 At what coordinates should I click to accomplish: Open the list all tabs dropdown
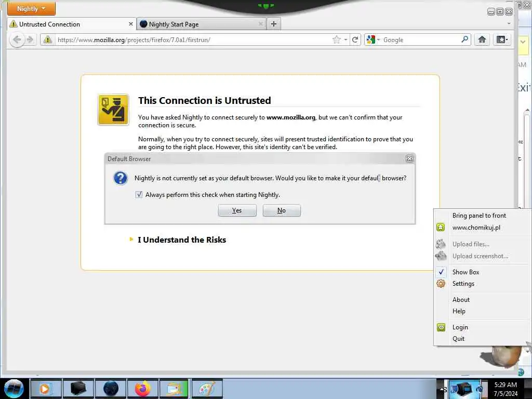tap(509, 24)
